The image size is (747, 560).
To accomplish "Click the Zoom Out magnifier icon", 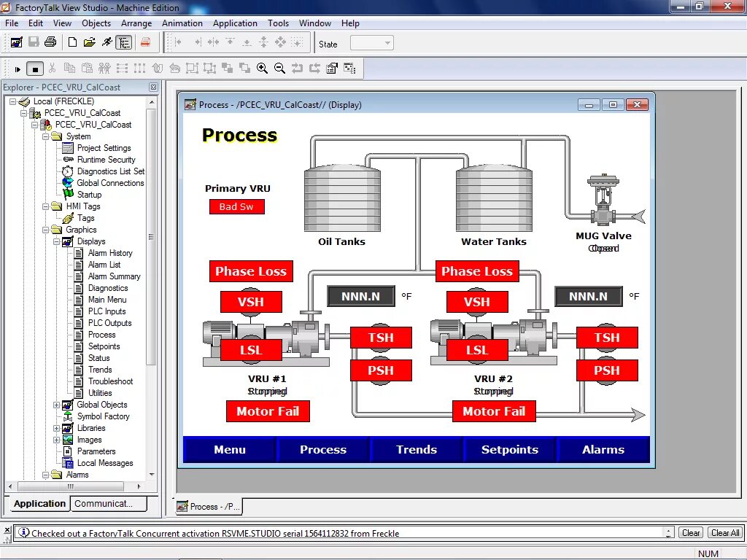I will pos(279,69).
